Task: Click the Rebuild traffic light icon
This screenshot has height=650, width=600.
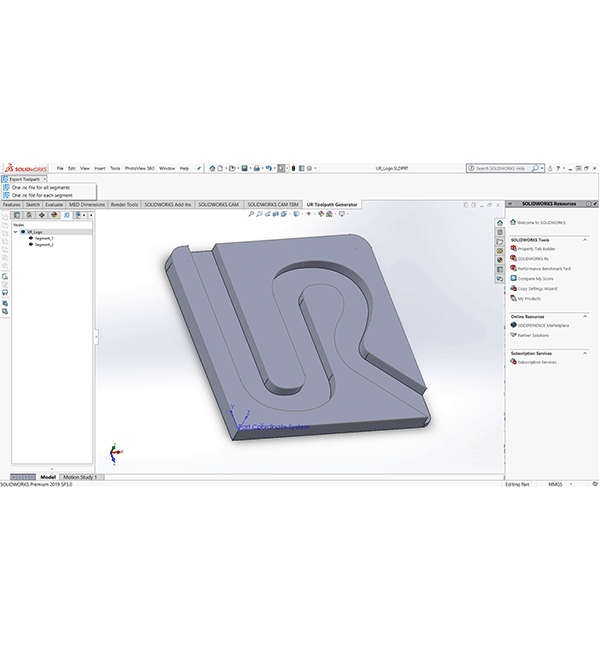Action: (294, 168)
